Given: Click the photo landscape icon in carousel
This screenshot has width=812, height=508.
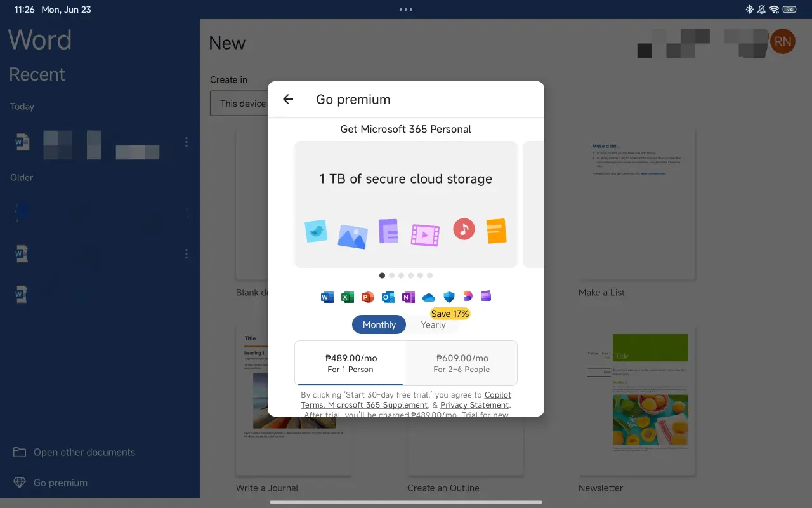Looking at the screenshot, I should coord(353,236).
